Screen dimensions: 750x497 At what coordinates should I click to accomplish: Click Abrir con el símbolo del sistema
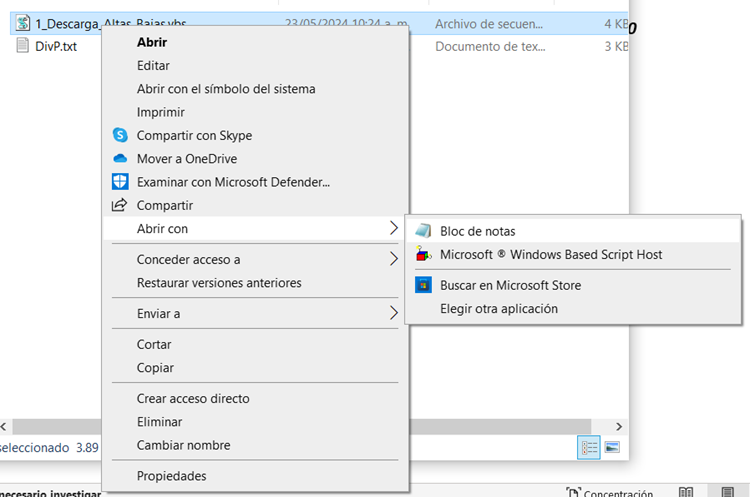(x=225, y=89)
